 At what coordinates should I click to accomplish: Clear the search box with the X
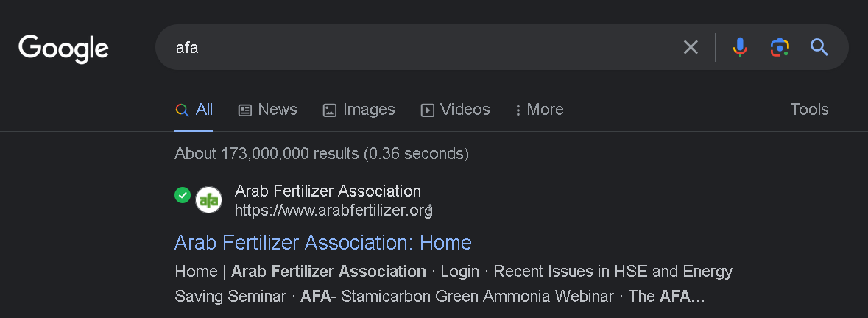point(691,48)
